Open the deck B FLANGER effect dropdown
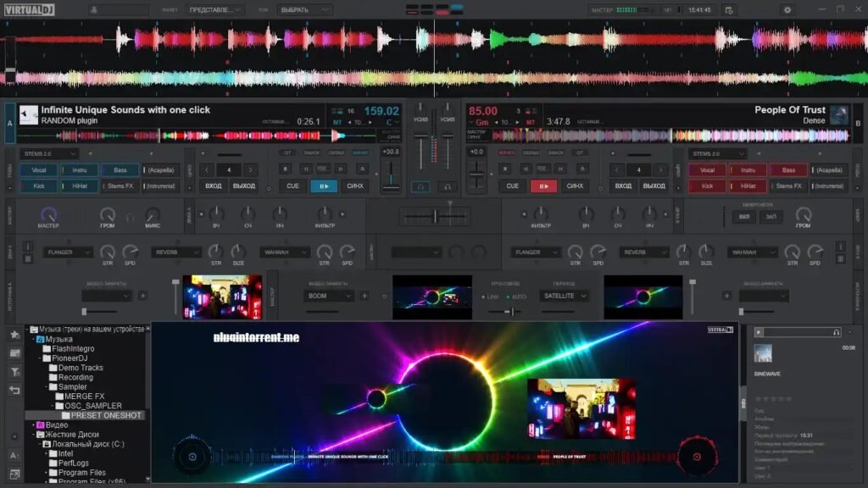The width and height of the screenshot is (868, 488). point(536,252)
